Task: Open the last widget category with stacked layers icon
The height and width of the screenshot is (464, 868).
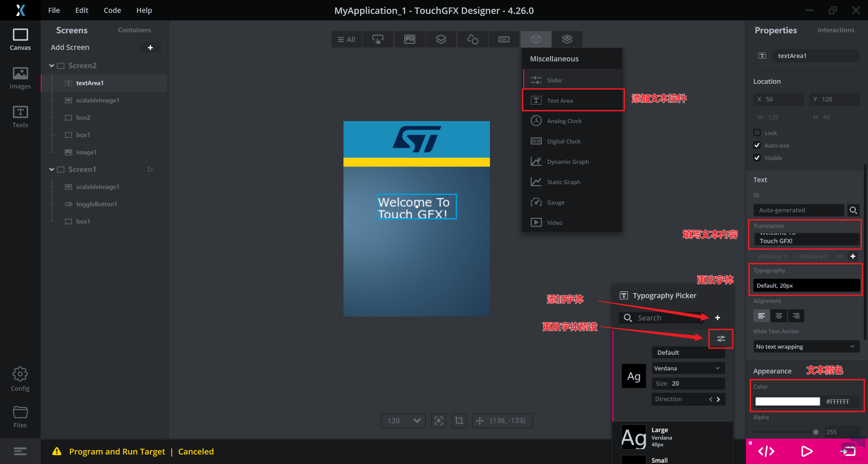Action: pyautogui.click(x=567, y=39)
